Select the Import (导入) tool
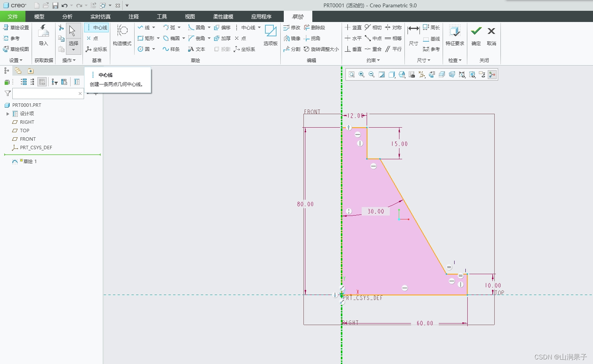Viewport: 593px width, 364px height. [x=44, y=35]
